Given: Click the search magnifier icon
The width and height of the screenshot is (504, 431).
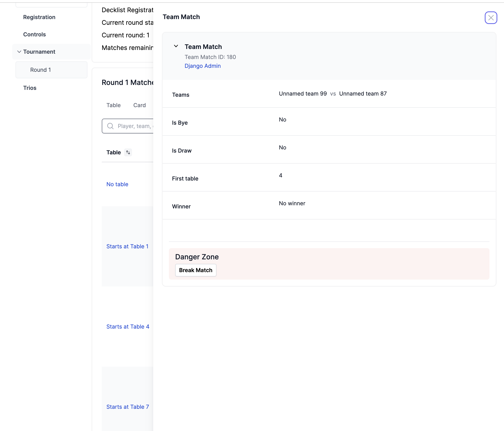Looking at the screenshot, I should pos(110,126).
